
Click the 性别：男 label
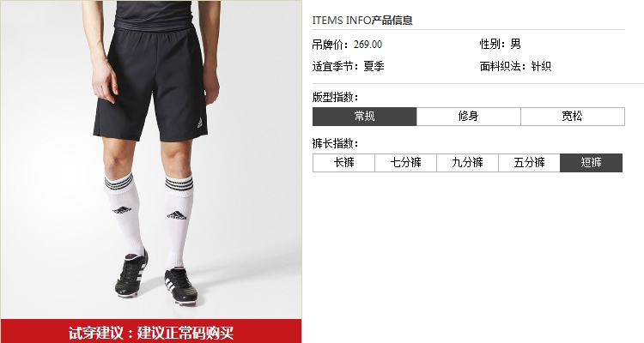[501, 44]
